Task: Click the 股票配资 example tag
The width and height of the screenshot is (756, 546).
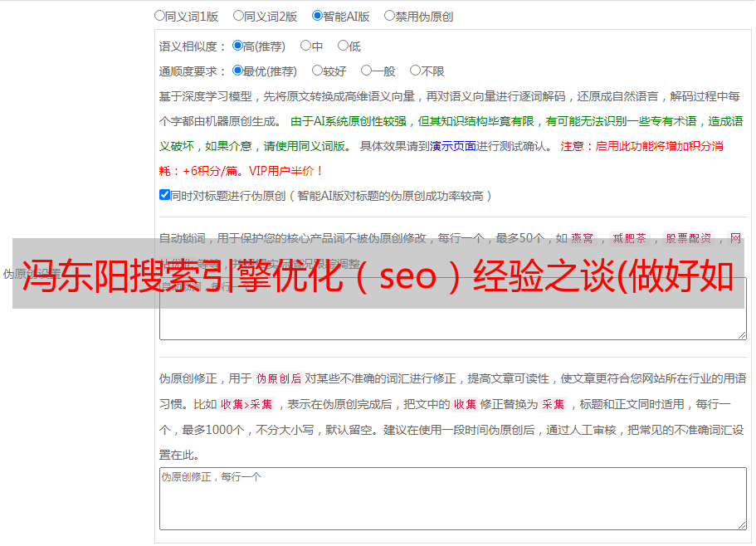Action: [x=689, y=238]
